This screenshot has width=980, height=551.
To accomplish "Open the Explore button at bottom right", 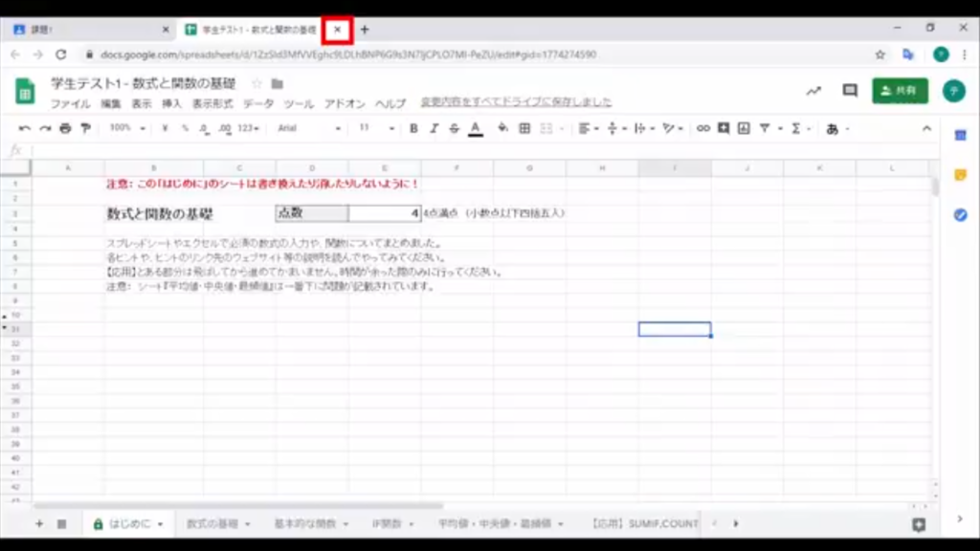I will (x=919, y=525).
